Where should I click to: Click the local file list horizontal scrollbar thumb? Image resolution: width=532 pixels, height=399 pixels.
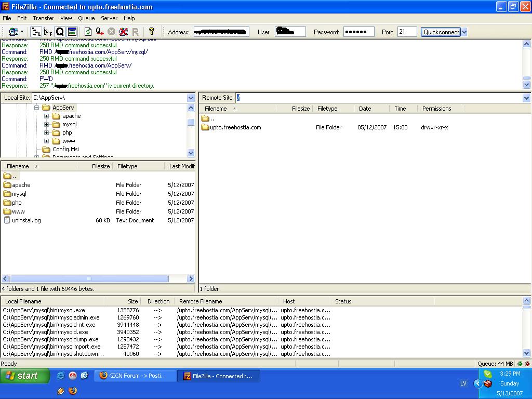point(89,279)
